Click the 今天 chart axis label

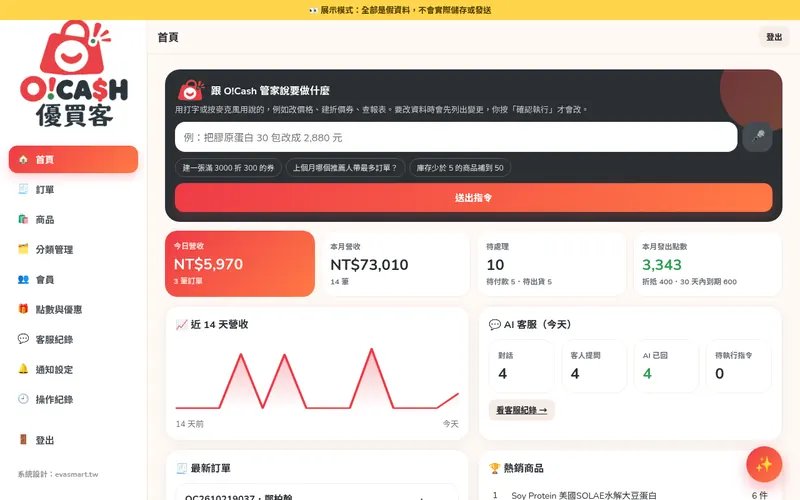pos(451,423)
